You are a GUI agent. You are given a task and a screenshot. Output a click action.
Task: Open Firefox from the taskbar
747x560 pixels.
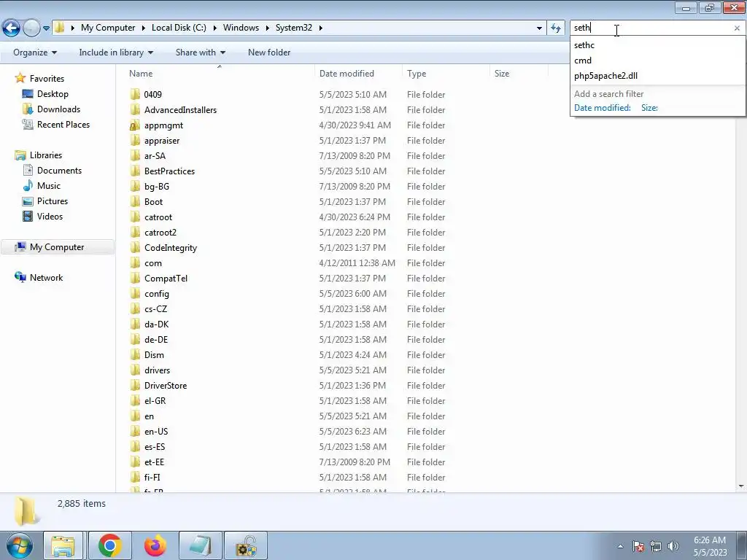coord(155,545)
